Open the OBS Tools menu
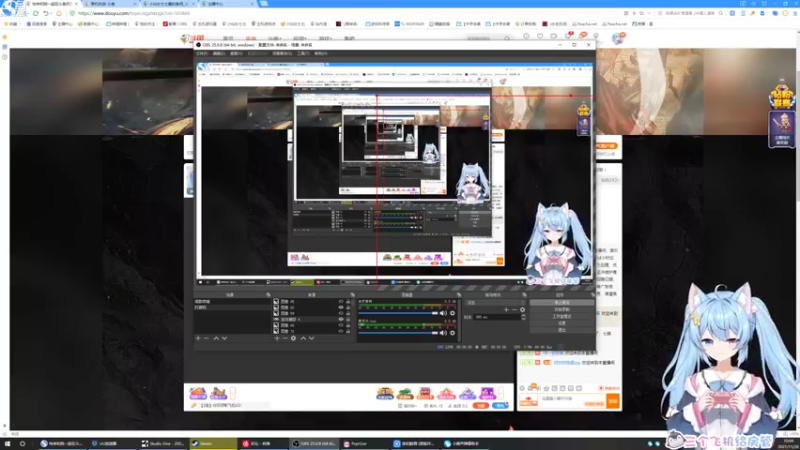The height and width of the screenshot is (450, 800). click(x=303, y=54)
